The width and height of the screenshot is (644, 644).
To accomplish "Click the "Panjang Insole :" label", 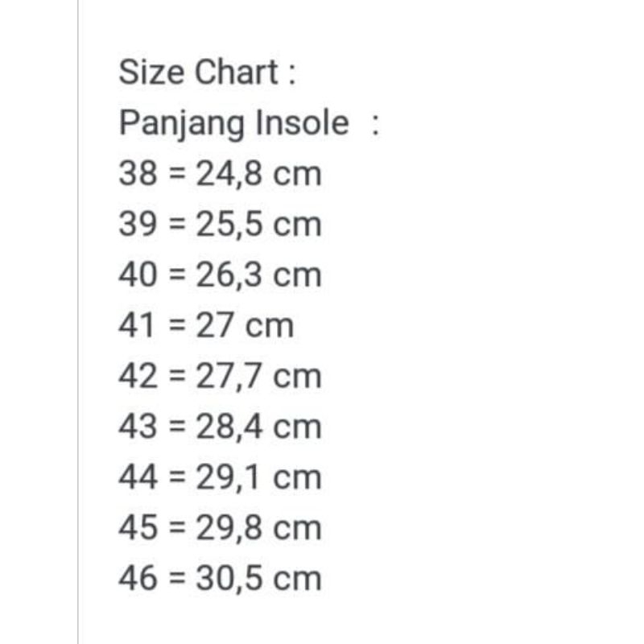I will tap(248, 123).
